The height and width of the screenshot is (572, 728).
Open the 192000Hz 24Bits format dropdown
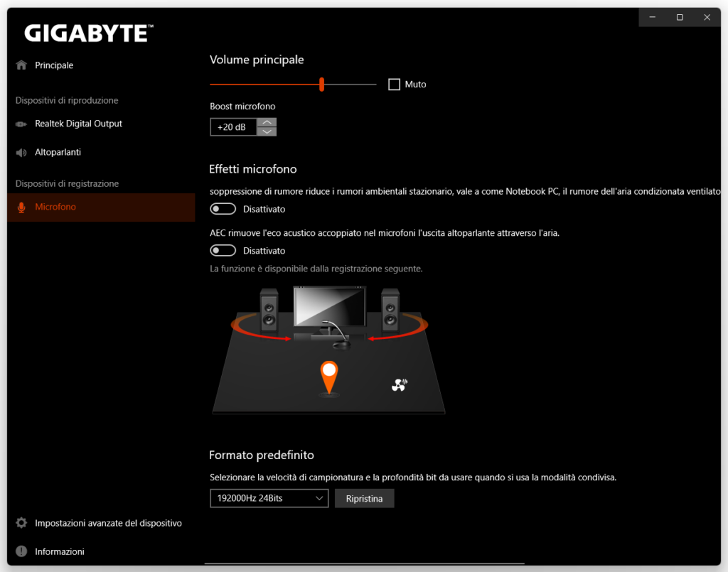point(269,498)
